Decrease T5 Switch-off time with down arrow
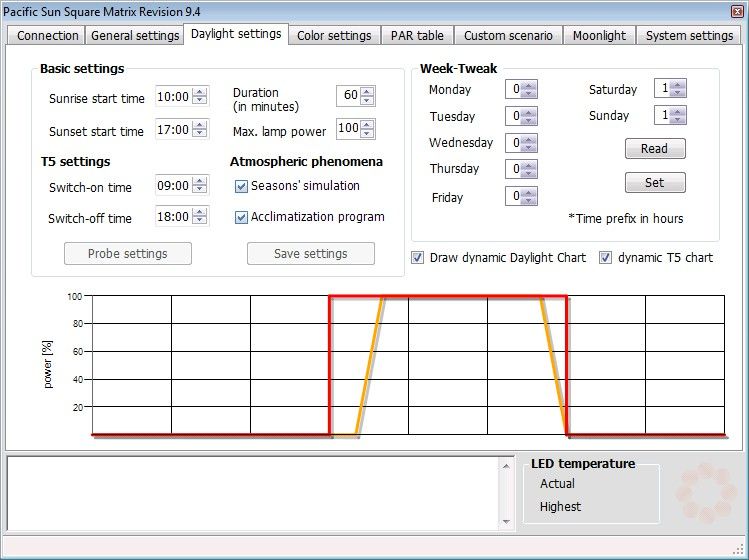Viewport: 749px width, 560px height. coord(200,221)
